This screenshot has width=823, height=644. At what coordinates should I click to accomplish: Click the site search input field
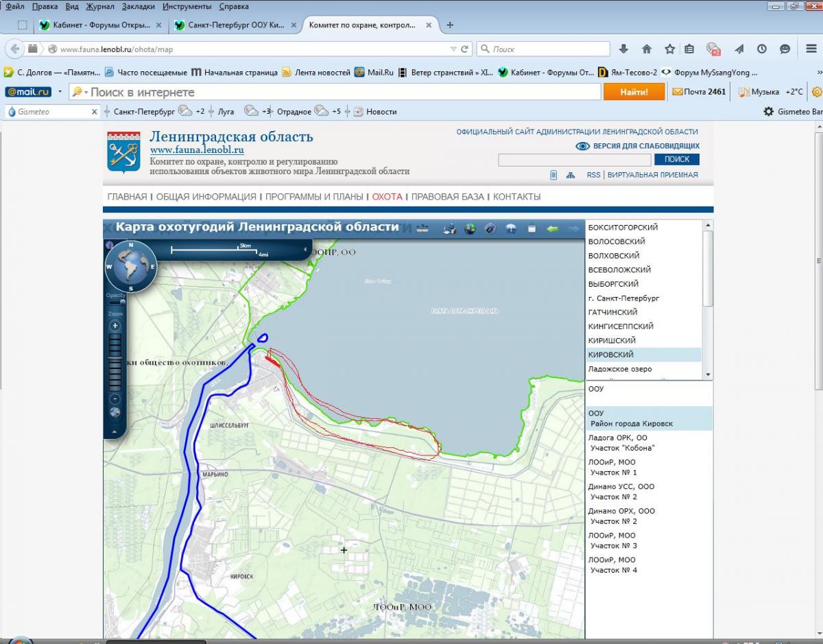click(574, 160)
